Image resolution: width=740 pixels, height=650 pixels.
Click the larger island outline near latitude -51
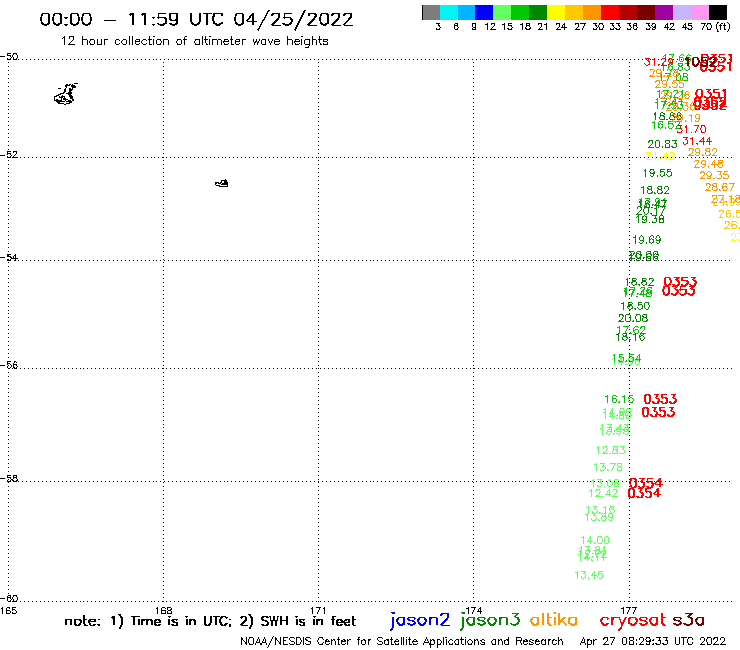click(65, 94)
